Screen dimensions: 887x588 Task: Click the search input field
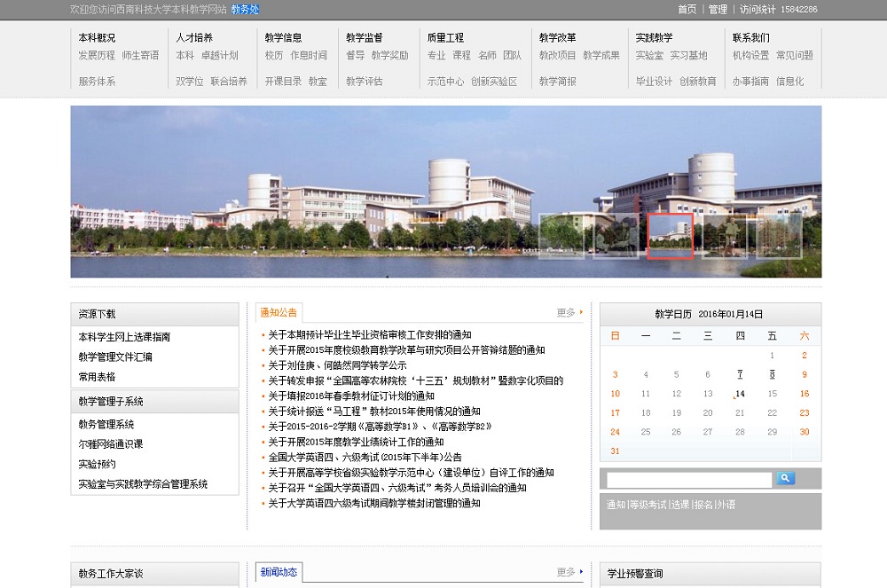pyautogui.click(x=689, y=480)
